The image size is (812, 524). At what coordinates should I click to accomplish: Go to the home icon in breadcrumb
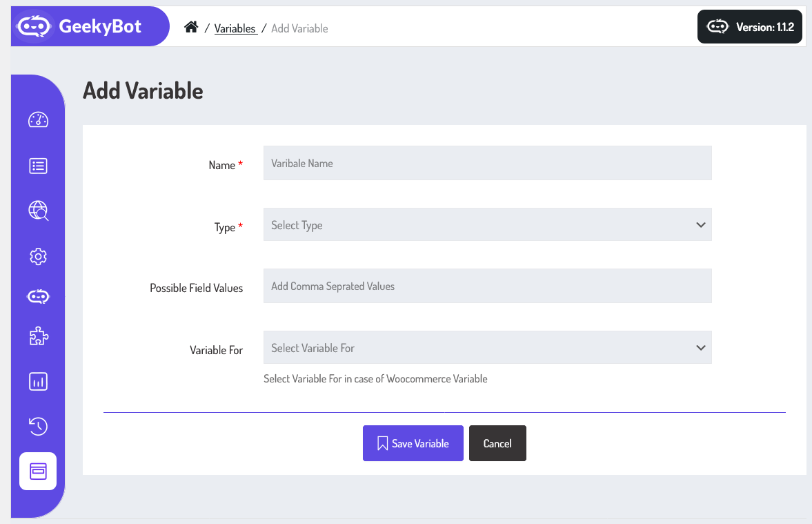pyautogui.click(x=191, y=28)
